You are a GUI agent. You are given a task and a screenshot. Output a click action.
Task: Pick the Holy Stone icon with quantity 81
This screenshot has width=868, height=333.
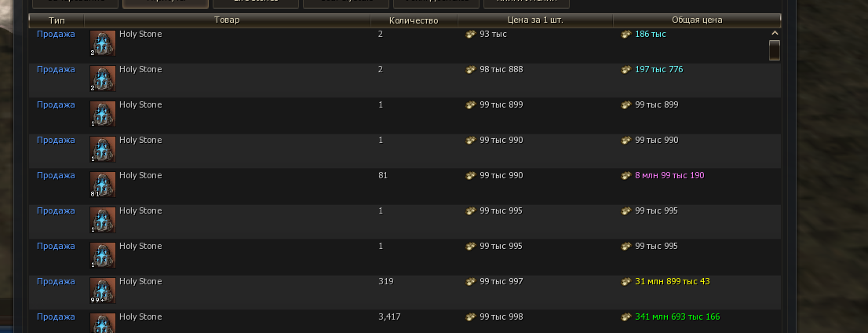tap(103, 185)
